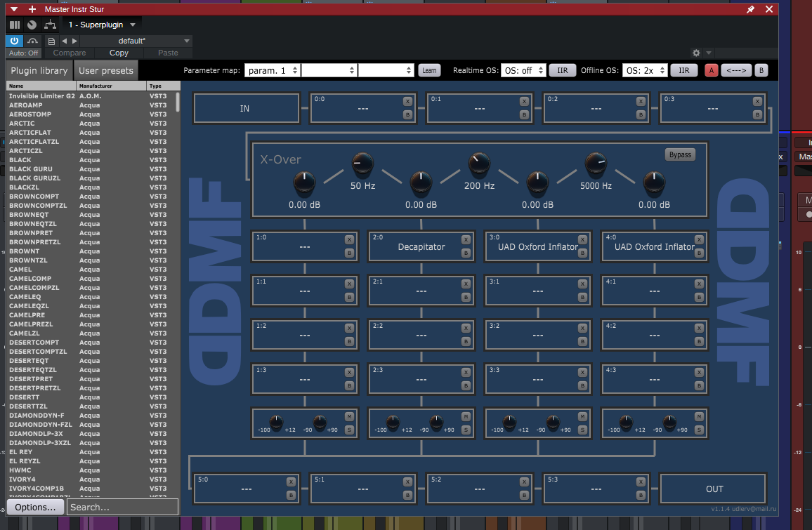This screenshot has width=812, height=530.
Task: Click X icon on slot 0:0
Action: click(407, 102)
